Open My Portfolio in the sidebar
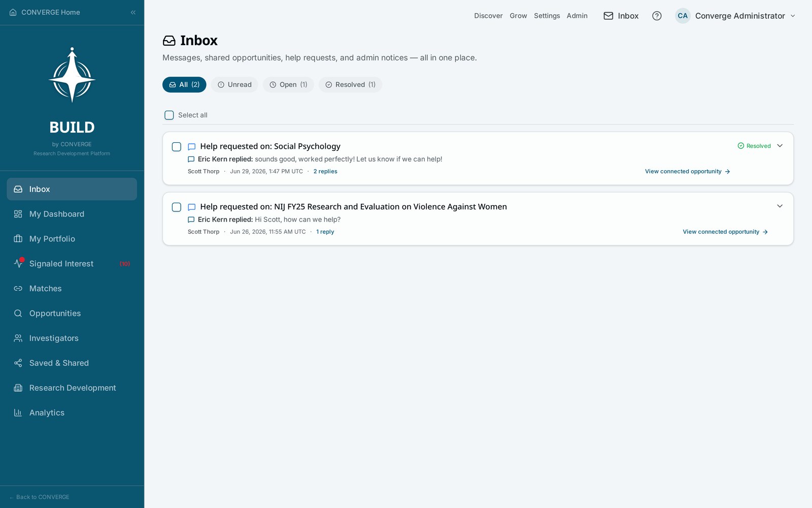812x508 pixels. 72,239
